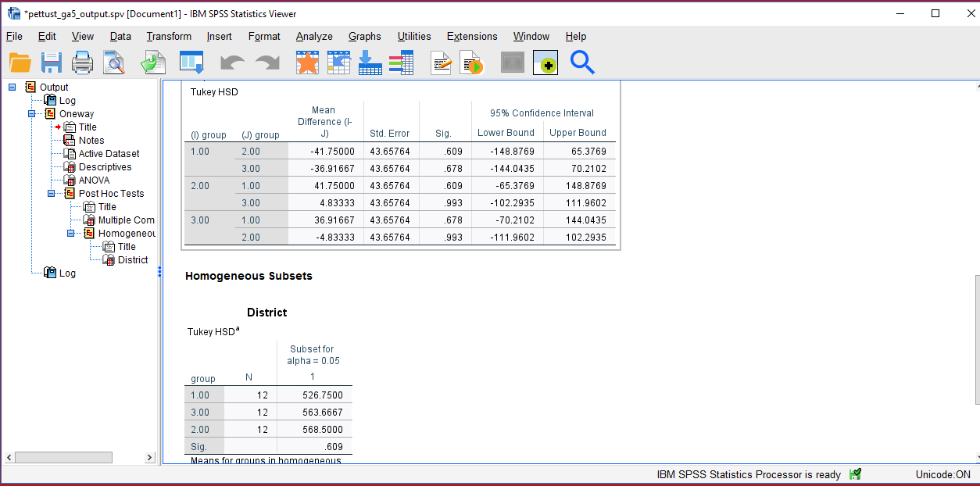
Task: Print the output document
Action: 83,63
